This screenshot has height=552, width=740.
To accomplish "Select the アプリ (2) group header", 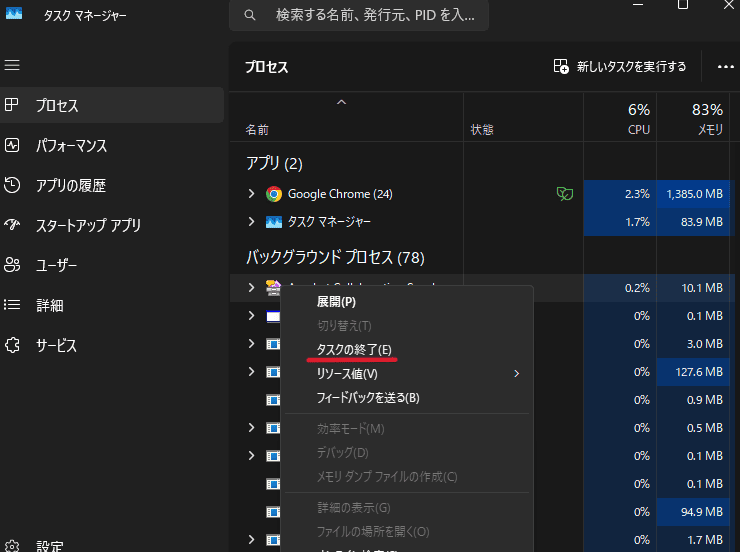I will 274,164.
